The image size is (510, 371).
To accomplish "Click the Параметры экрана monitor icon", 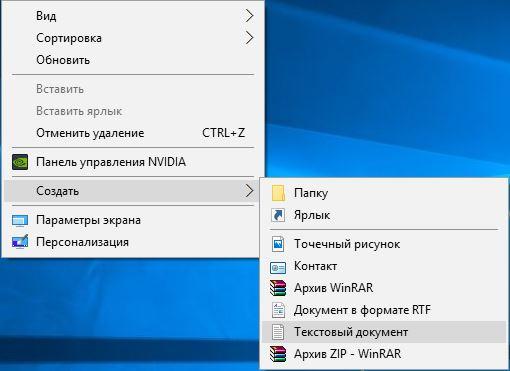I will click(20, 220).
